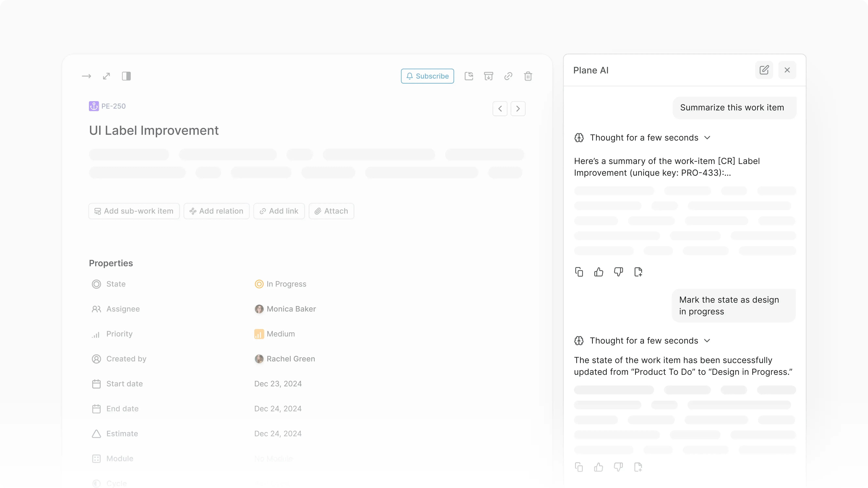The image size is (868, 488).
Task: Click the Add relation button
Action: coord(216,211)
